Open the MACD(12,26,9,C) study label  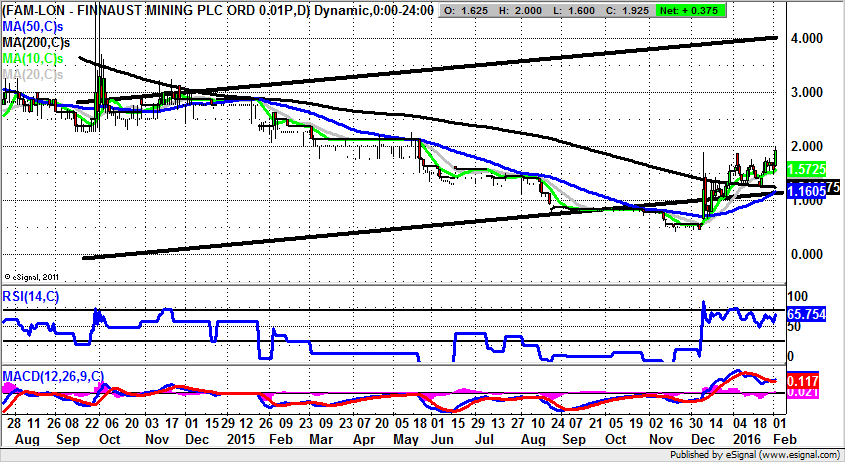point(52,376)
